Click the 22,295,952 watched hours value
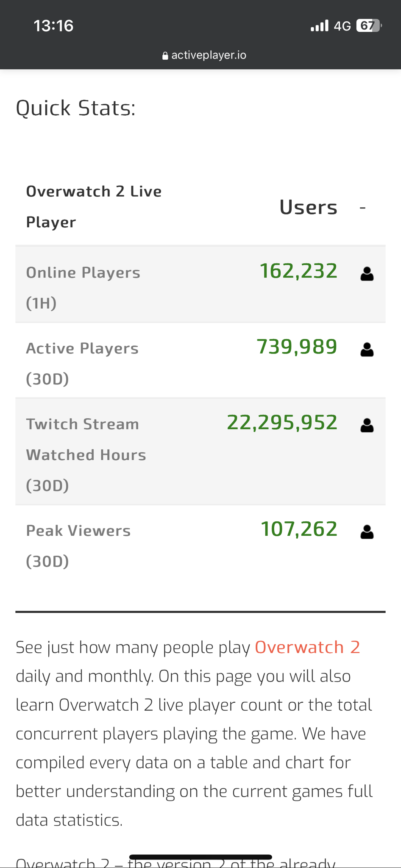 click(282, 423)
